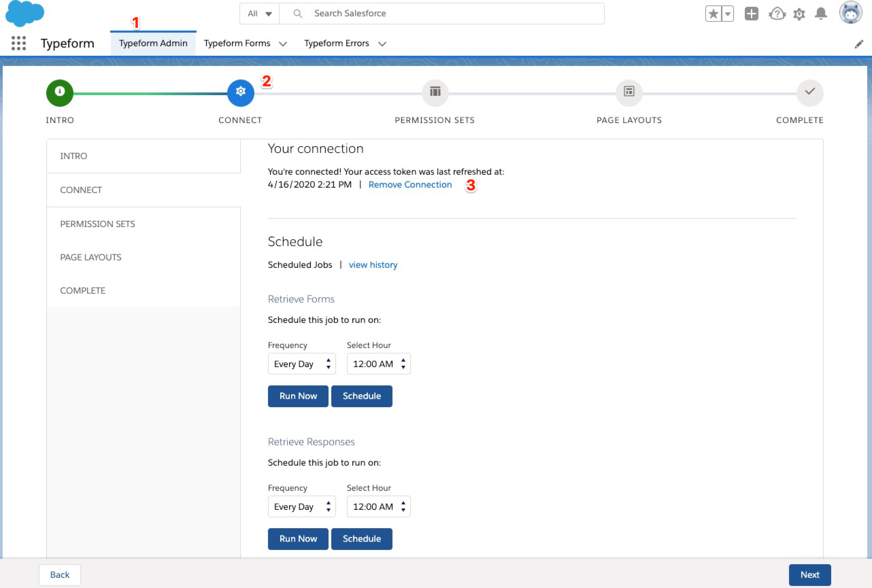Viewport: 872px width, 588px height.
Task: Select PAGE LAYOUTS in the side navigation
Action: 144,258
